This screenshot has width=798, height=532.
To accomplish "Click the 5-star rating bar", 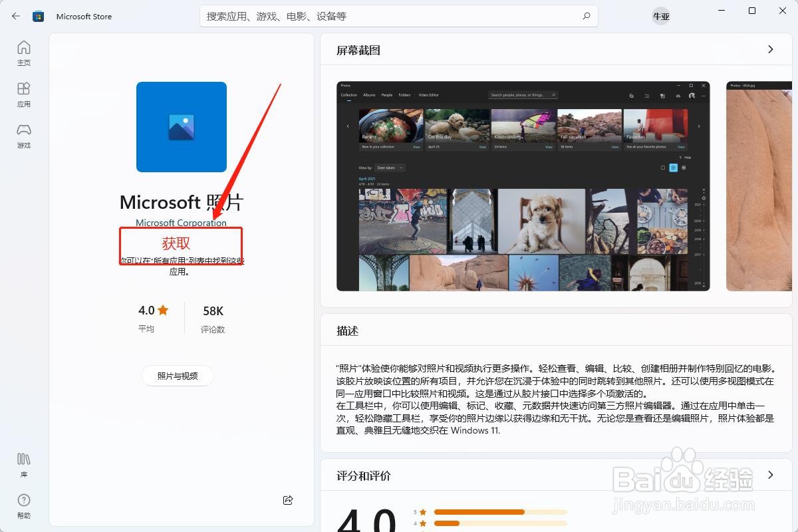I will tap(501, 512).
